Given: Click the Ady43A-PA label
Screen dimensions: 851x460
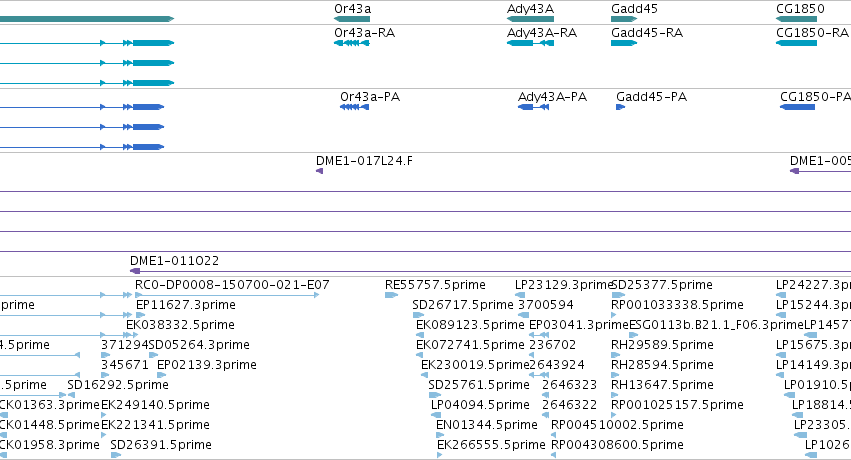Looking at the screenshot, I should tap(552, 97).
